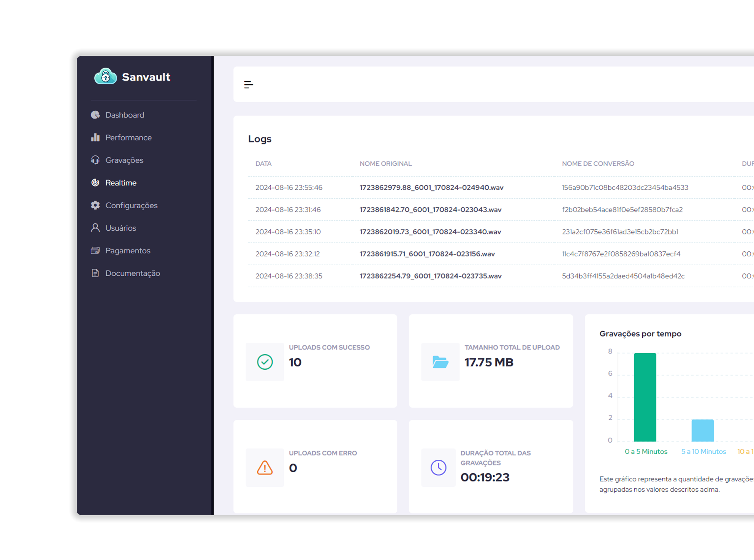Click the Uploads com Erro warning icon
Image resolution: width=754 pixels, height=560 pixels.
tap(265, 468)
